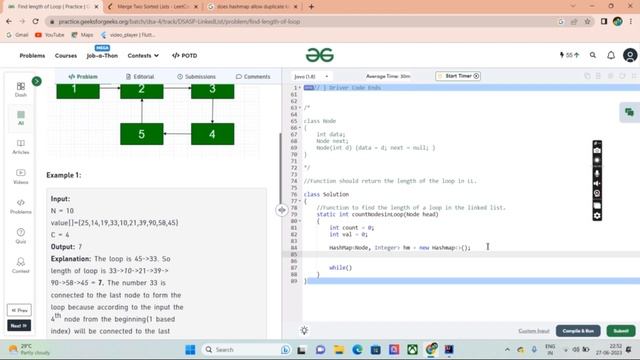This screenshot has height=360, width=640.
Task: Switch to the Editorial tab
Action: point(140,76)
